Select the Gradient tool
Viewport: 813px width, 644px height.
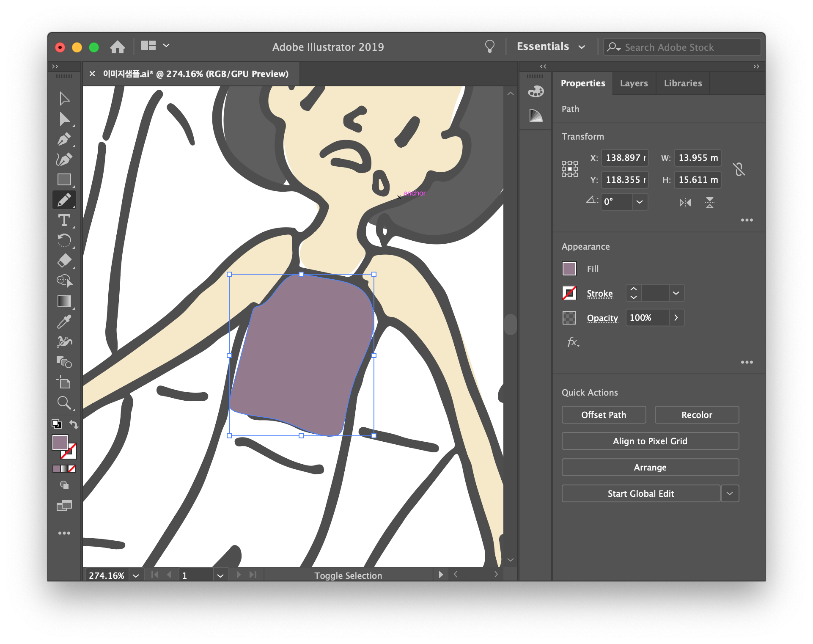64,301
